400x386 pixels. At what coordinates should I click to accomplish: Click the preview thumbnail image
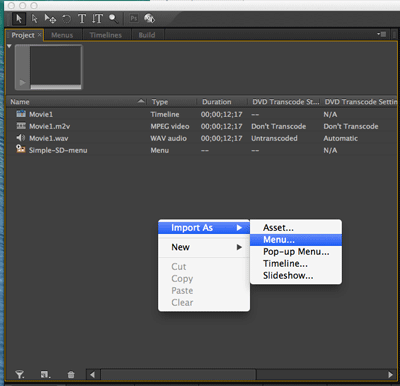click(56, 65)
